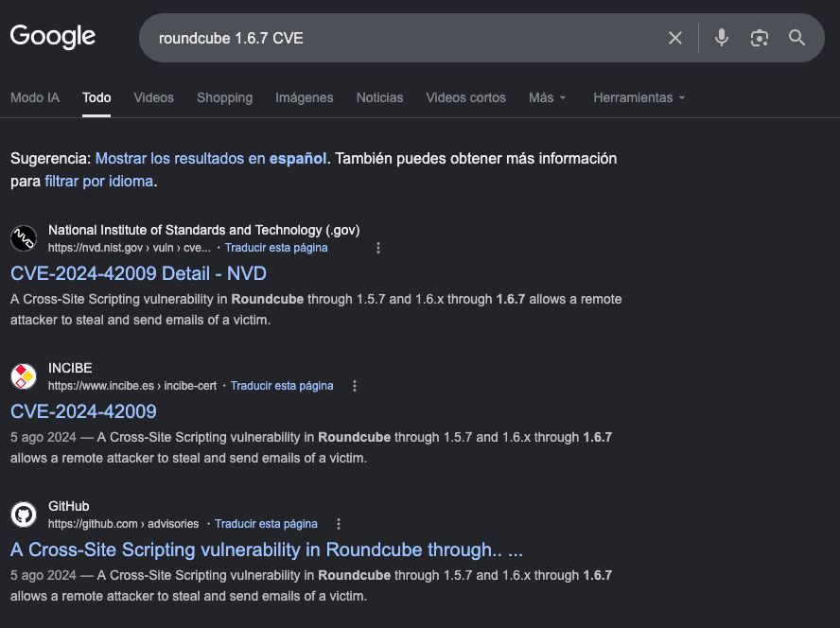Submit search using the magnifier icon

(796, 38)
